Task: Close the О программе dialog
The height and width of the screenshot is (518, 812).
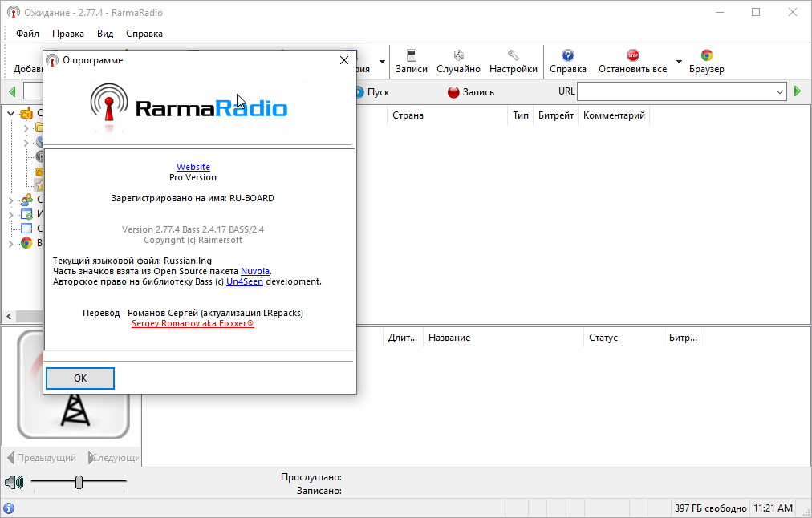Action: [x=344, y=61]
